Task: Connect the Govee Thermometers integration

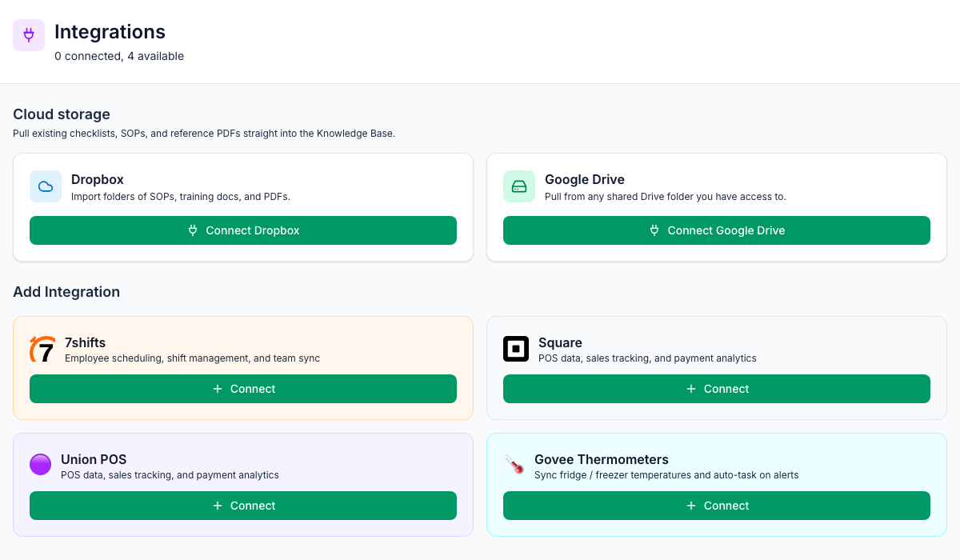Action: (x=717, y=506)
